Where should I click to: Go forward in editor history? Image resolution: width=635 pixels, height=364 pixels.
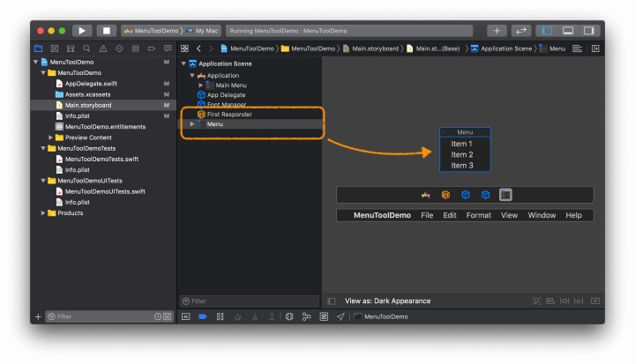211,48
